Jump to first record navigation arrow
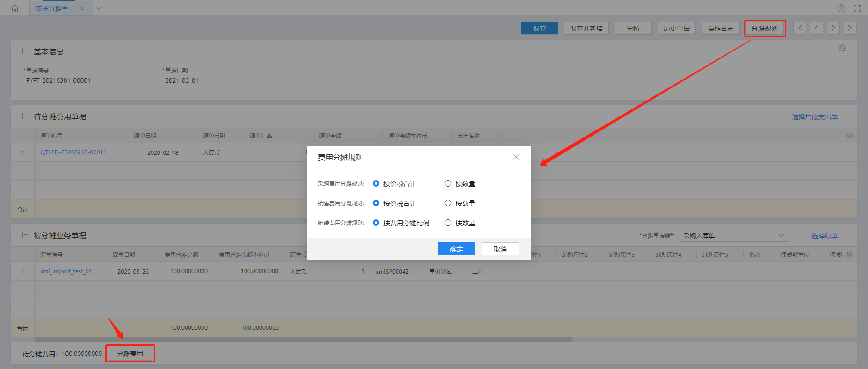 point(800,28)
